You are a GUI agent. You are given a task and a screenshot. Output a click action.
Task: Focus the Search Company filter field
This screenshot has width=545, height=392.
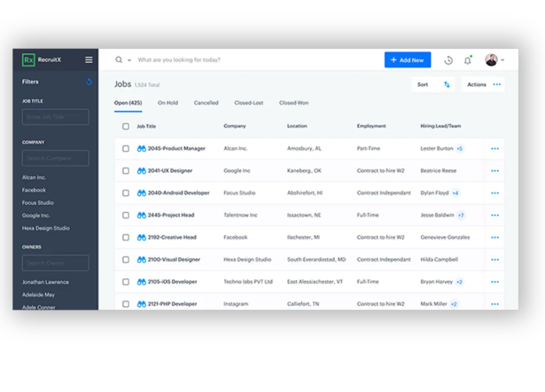[55, 158]
